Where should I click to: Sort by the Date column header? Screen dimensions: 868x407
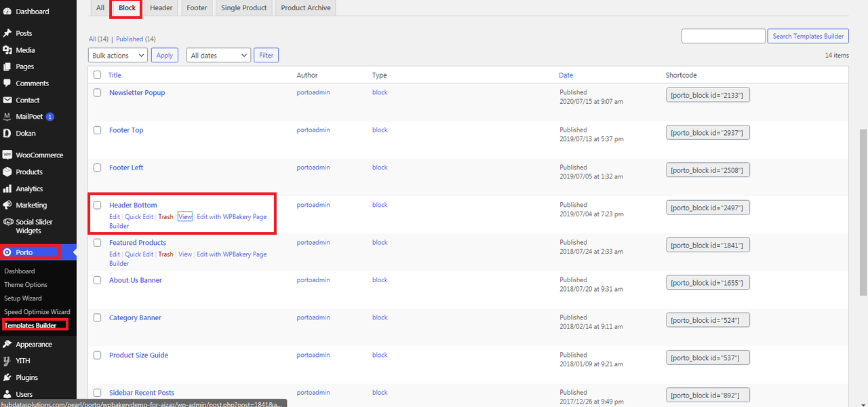[566, 75]
